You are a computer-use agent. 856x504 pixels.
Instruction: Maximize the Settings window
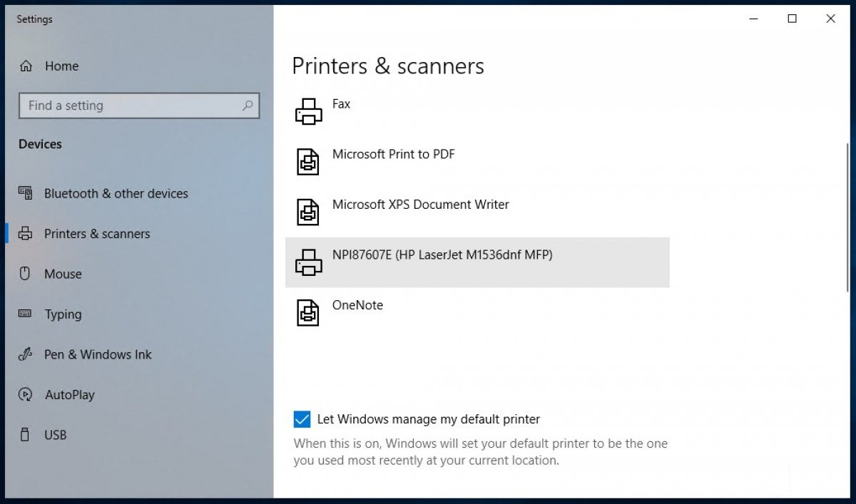(792, 19)
